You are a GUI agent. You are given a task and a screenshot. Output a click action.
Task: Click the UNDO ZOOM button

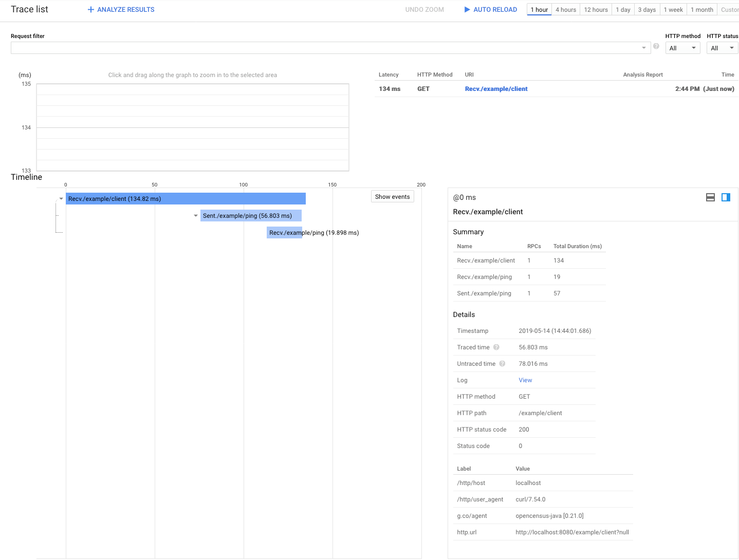(x=424, y=10)
